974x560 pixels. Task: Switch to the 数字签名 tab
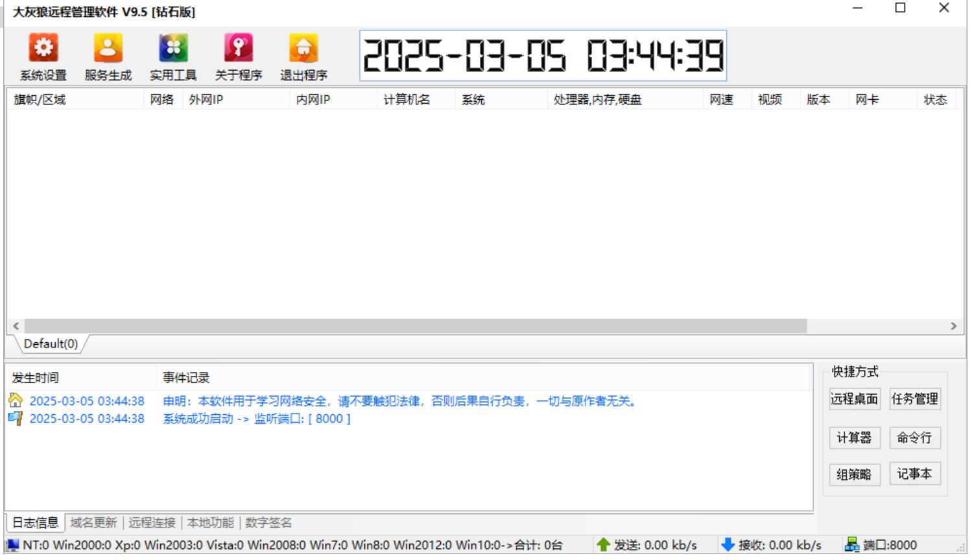click(x=268, y=523)
